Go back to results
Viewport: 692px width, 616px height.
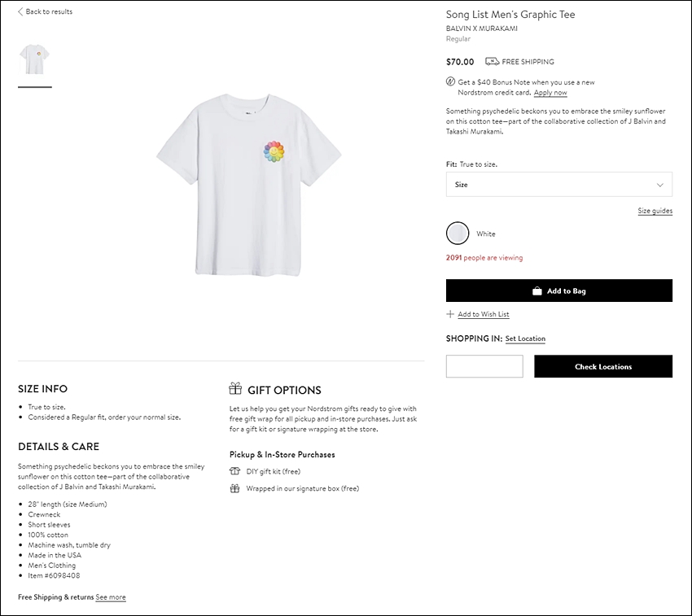(x=45, y=12)
